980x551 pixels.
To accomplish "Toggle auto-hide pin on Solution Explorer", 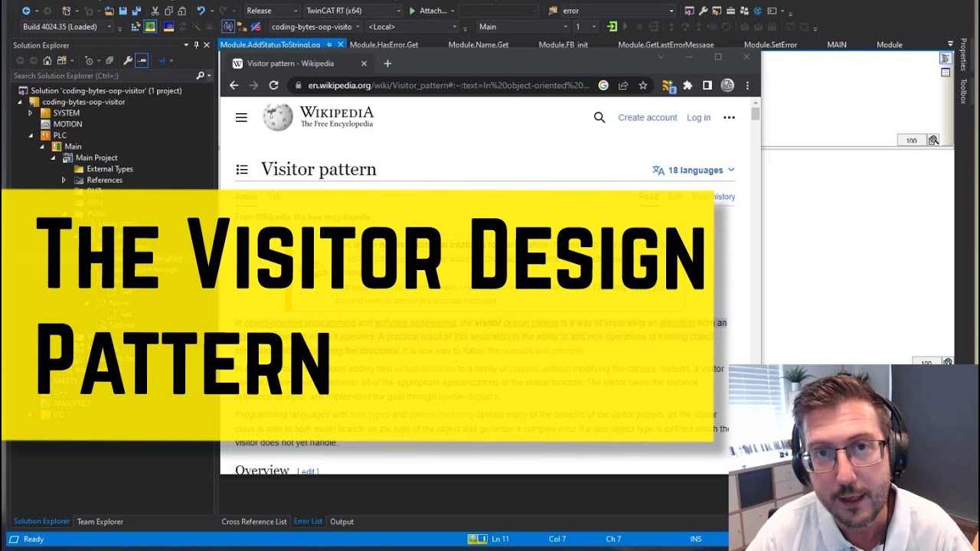I will 197,45.
